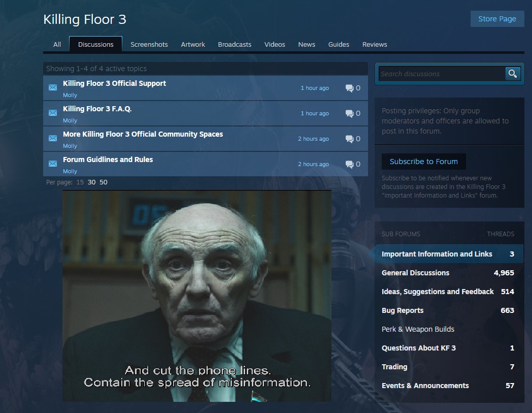Click author Molly under Official Support
The width and height of the screenshot is (532, 413).
(x=70, y=95)
